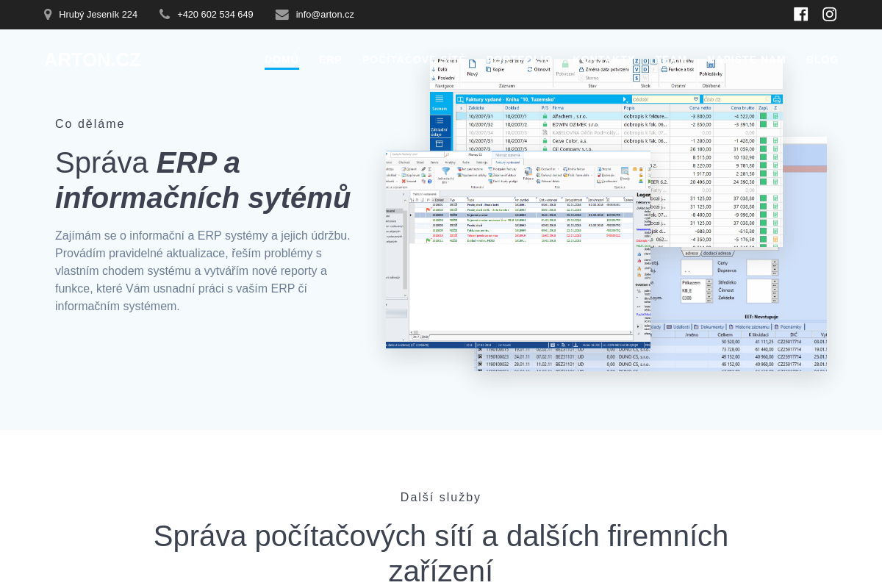Call the +420 602 534 649 number
Viewport: 882px width, 588px height.
(215, 15)
